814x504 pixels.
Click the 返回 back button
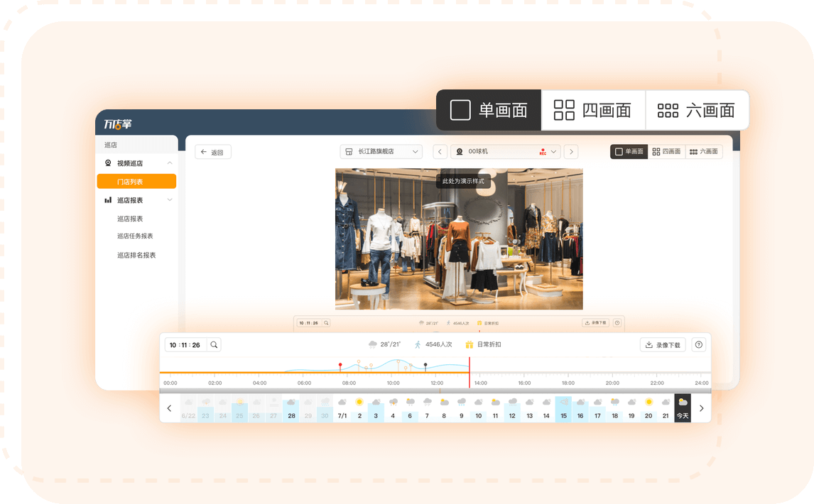(x=212, y=152)
